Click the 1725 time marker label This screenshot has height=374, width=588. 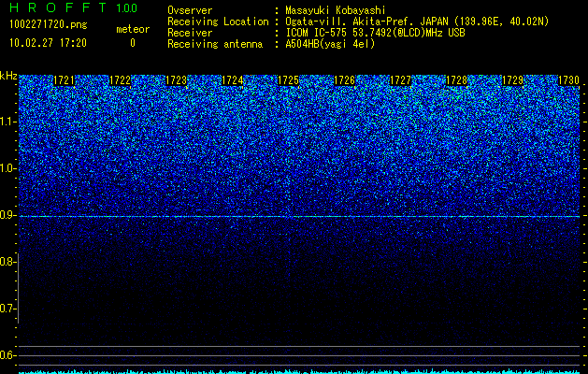[288, 80]
